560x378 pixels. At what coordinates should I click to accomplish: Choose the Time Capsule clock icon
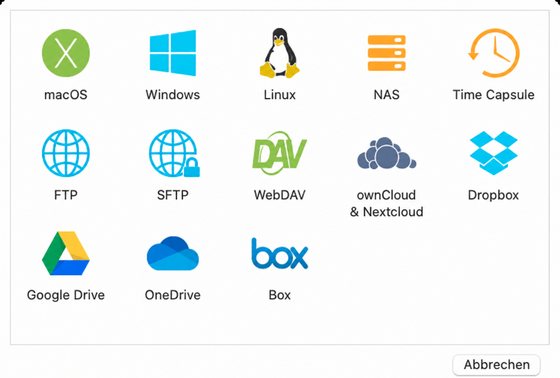coord(494,53)
